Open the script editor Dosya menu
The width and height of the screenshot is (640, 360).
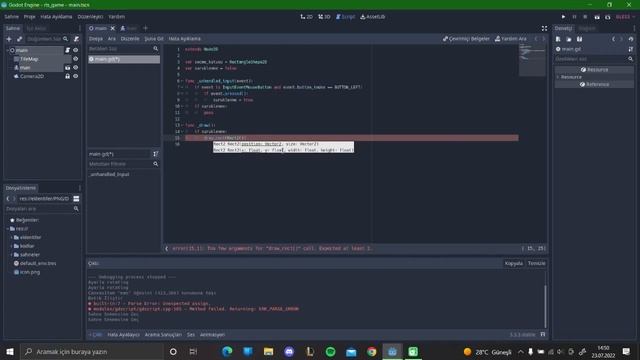point(96,39)
